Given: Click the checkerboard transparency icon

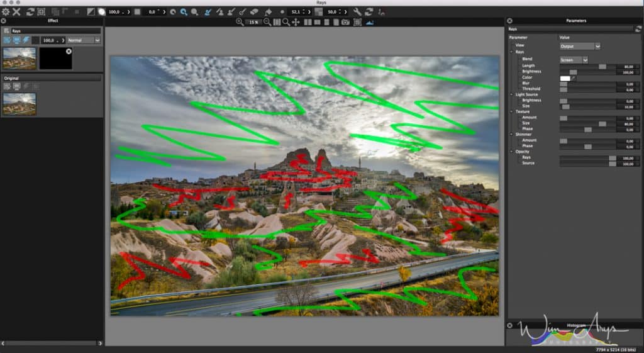Looking at the screenshot, I should coord(319,12).
